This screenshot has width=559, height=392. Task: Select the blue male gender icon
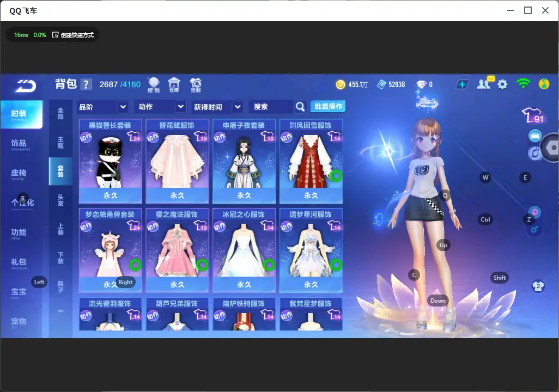click(x=534, y=229)
